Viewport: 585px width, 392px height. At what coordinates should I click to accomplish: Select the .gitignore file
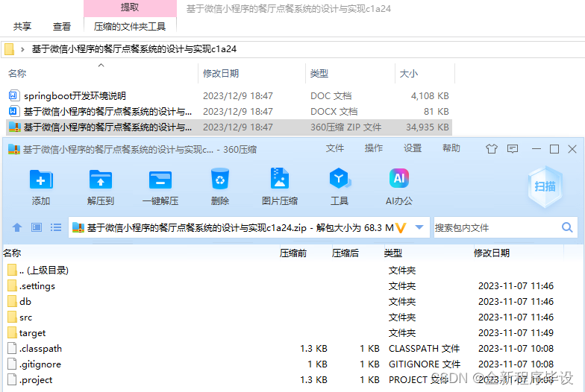[x=34, y=364]
